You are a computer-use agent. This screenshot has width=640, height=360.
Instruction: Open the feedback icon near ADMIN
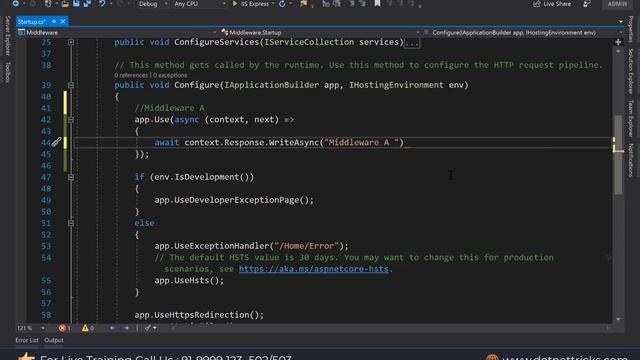coord(587,4)
